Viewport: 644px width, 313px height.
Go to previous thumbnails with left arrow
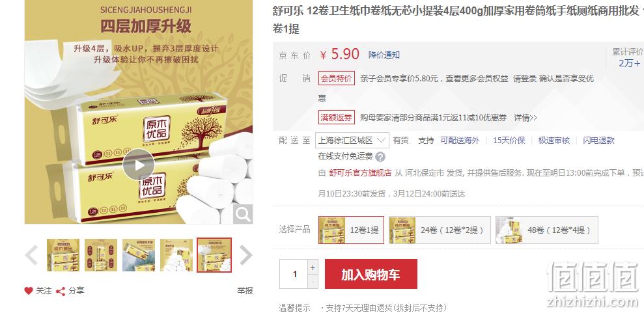point(32,255)
